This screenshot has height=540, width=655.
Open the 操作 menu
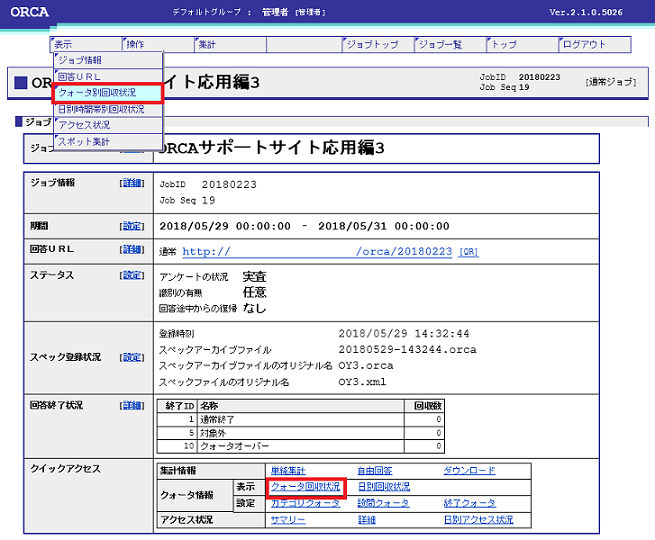pos(158,44)
